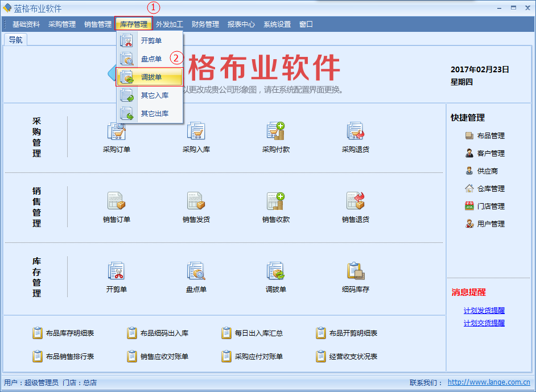Open 布品管理 in quick management
Image resolution: width=536 pixels, height=392 pixels.
pos(485,135)
